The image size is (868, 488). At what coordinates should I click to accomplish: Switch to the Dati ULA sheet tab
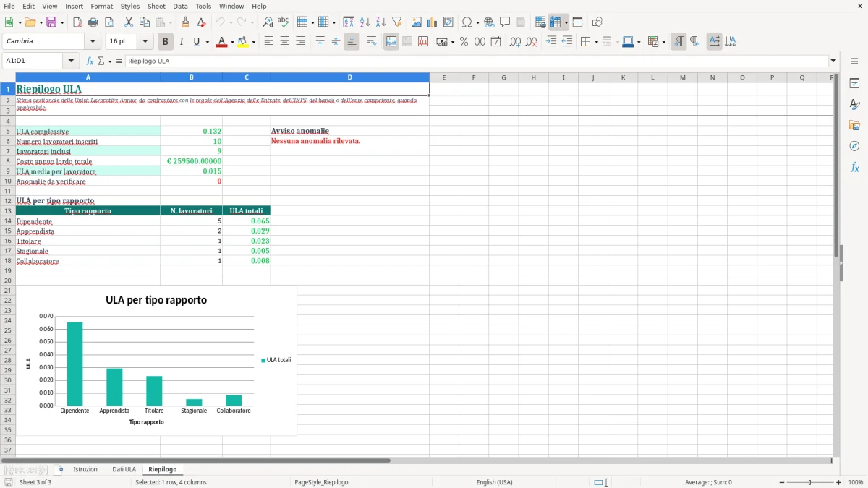(124, 469)
